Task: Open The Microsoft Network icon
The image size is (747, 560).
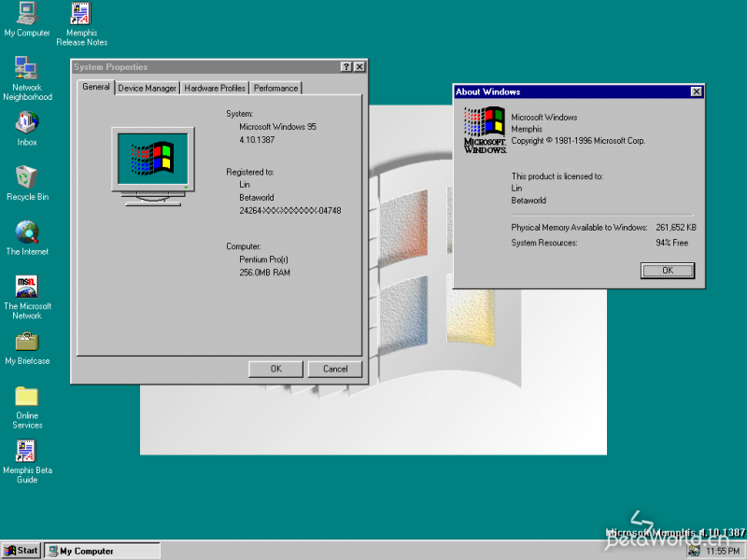Action: point(26,287)
